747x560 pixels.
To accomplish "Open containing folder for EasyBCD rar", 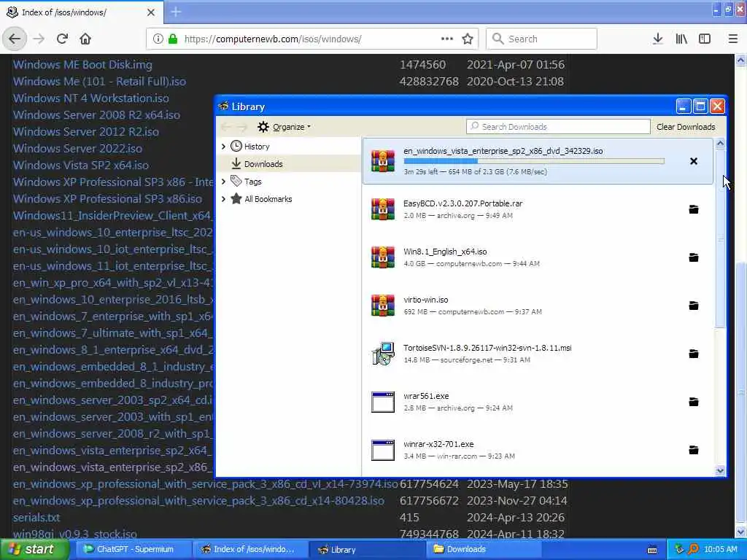I will pyautogui.click(x=694, y=209).
